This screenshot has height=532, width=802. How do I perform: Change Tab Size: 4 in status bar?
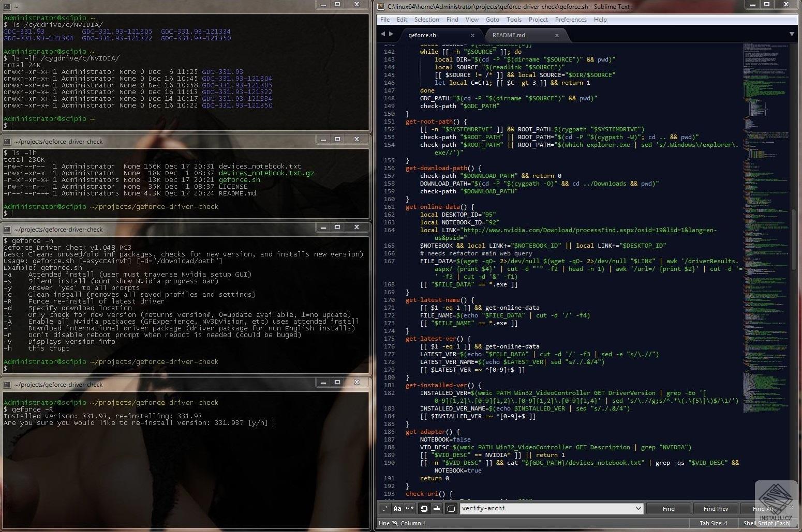[x=713, y=523]
